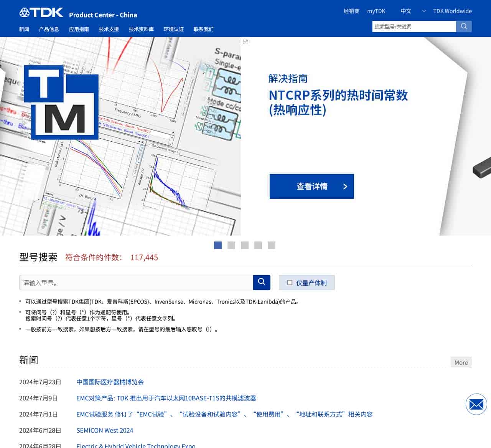This screenshot has height=448, width=491.
Task: Open the SEMICON West 2024 news link
Action: click(x=105, y=430)
